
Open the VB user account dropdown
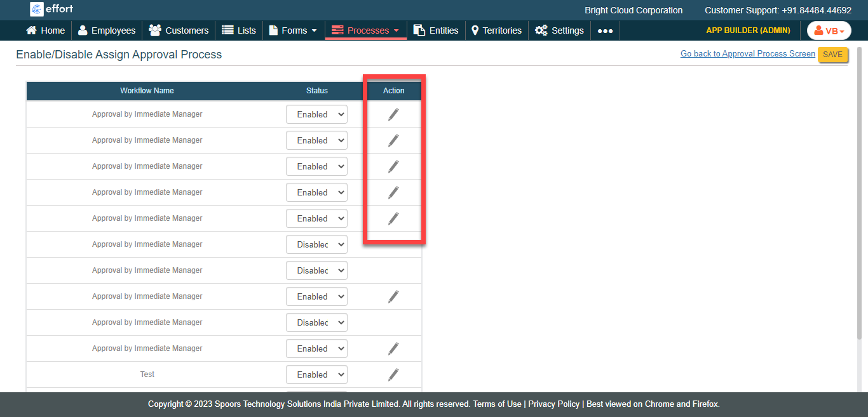[829, 30]
